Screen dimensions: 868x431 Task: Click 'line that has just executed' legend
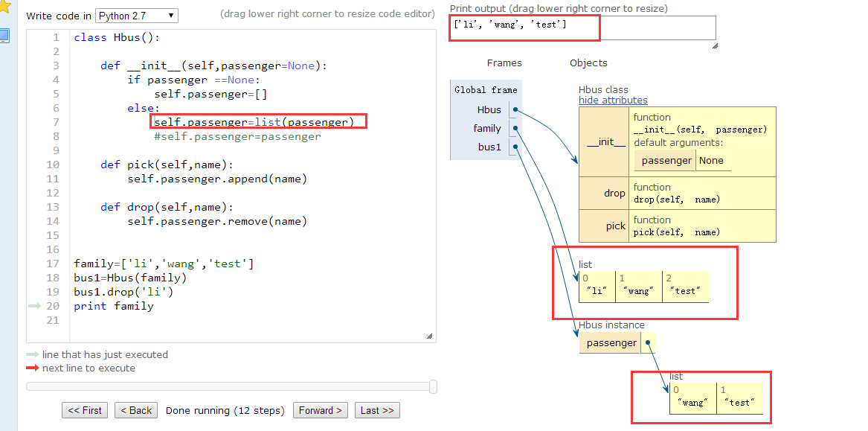[105, 354]
